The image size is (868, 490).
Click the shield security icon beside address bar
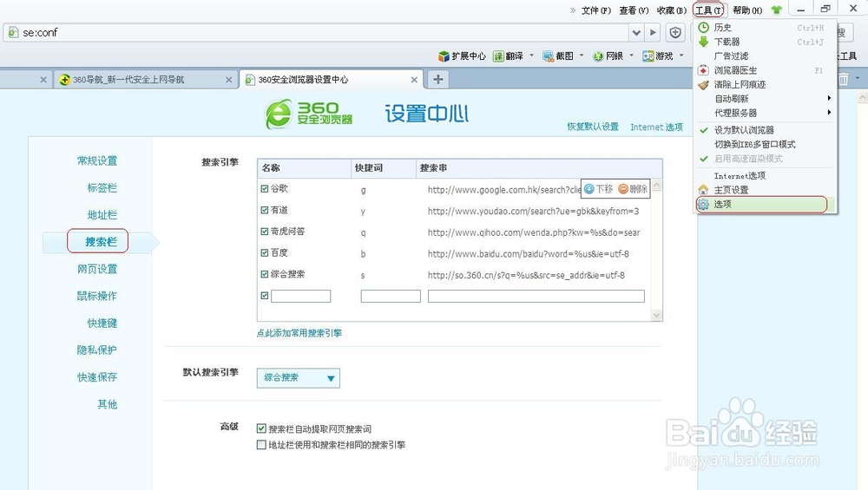(x=675, y=33)
